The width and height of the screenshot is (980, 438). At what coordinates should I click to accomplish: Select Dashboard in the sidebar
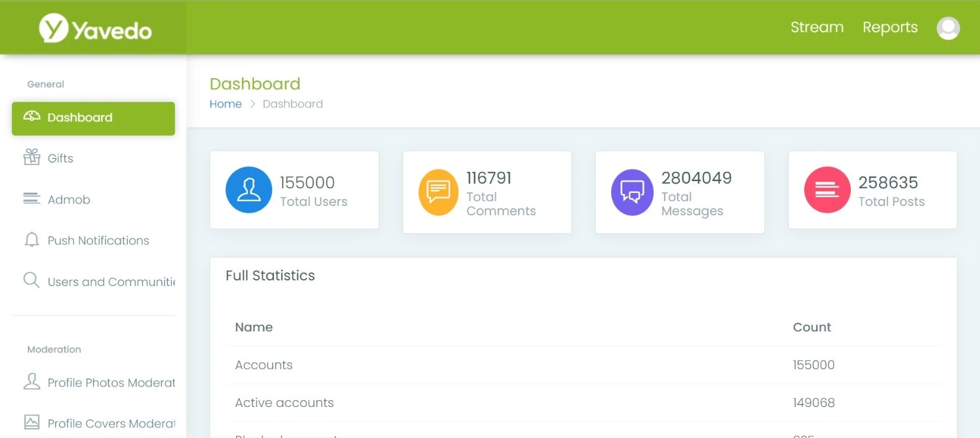coord(93,118)
